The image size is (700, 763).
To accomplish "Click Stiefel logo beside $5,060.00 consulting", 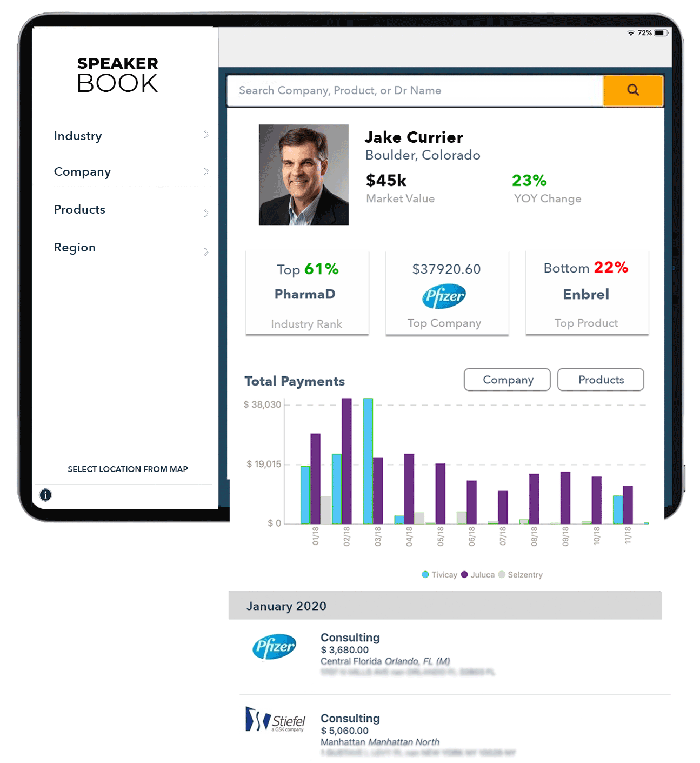I will 276,720.
